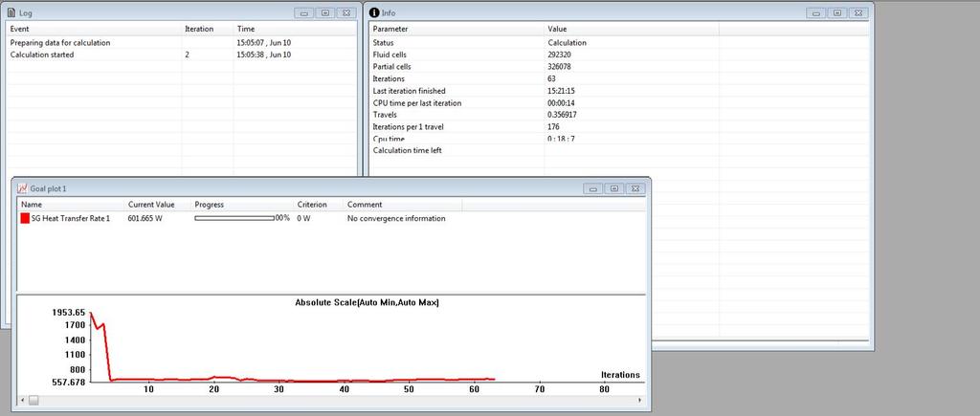Click the Log window document icon
This screenshot has width=980, height=416.
(x=11, y=12)
